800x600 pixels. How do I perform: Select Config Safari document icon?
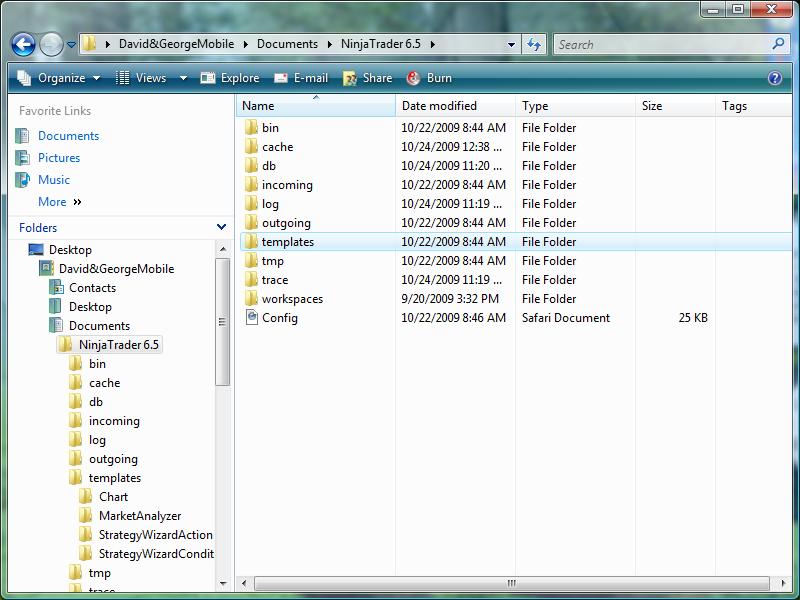pos(252,317)
